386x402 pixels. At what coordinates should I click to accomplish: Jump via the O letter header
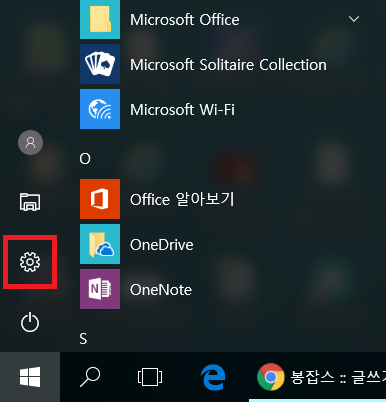click(x=85, y=159)
